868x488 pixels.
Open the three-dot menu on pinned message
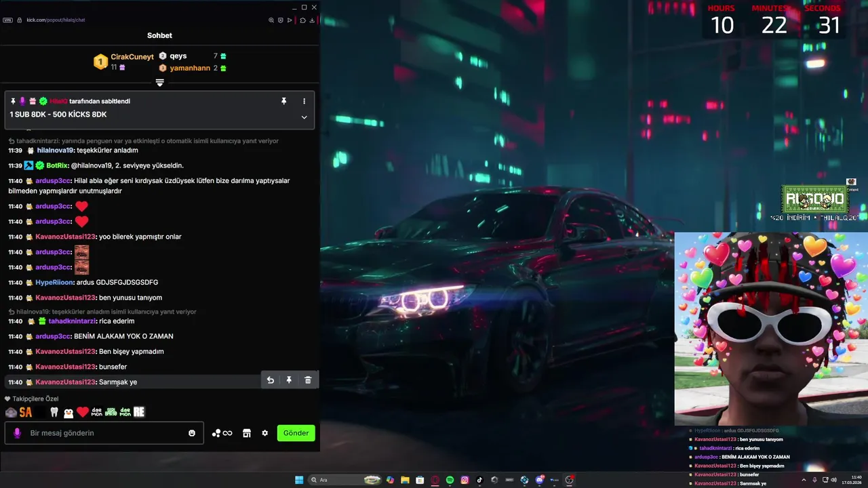[304, 101]
